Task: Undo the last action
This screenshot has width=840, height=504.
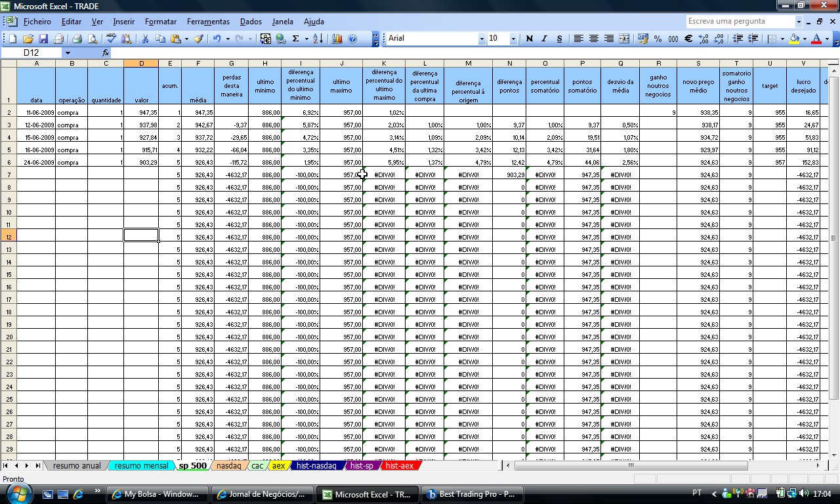Action: 217,39
